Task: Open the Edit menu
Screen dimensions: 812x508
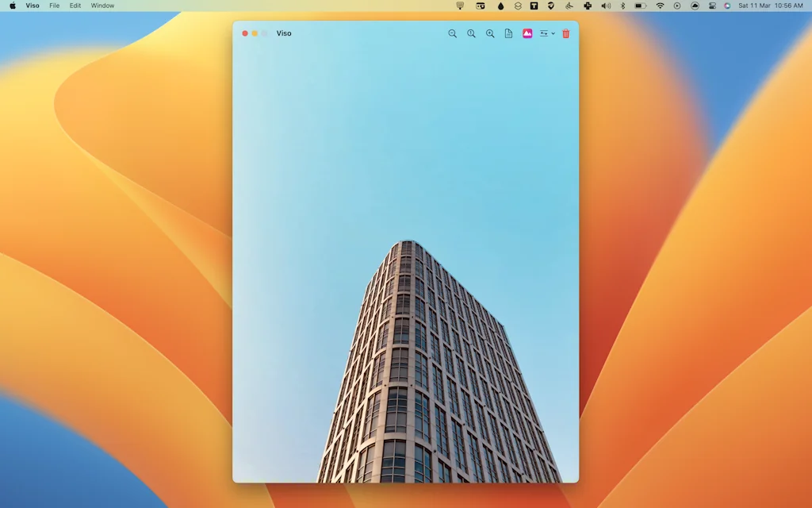Action: click(x=75, y=6)
